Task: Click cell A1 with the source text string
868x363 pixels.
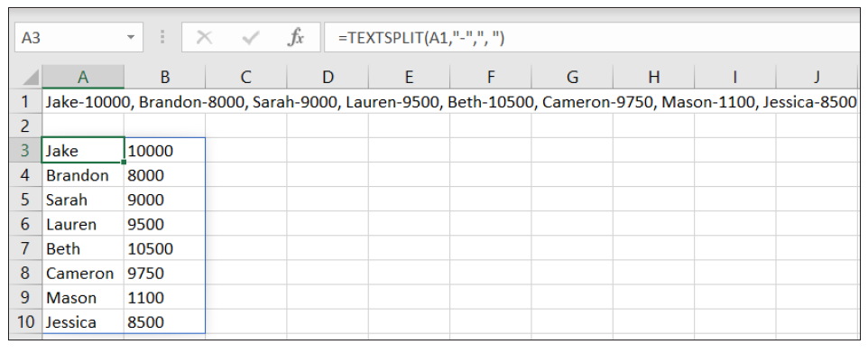Action: (82, 102)
